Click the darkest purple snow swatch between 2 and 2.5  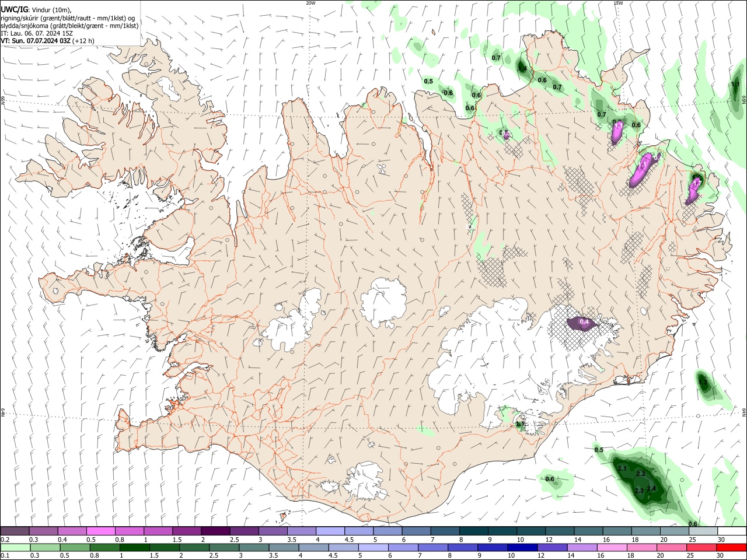coord(215,531)
